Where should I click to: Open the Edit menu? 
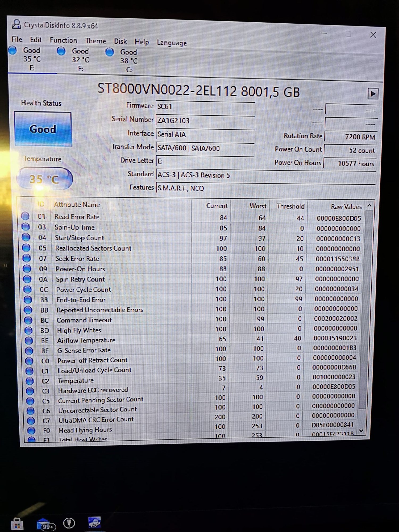(36, 40)
